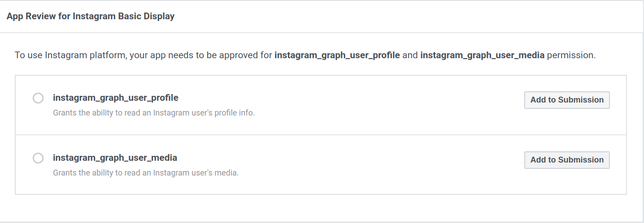Click bold instagram_graph_user_profile in the intro sentence
The image size is (644, 223).
[337, 56]
